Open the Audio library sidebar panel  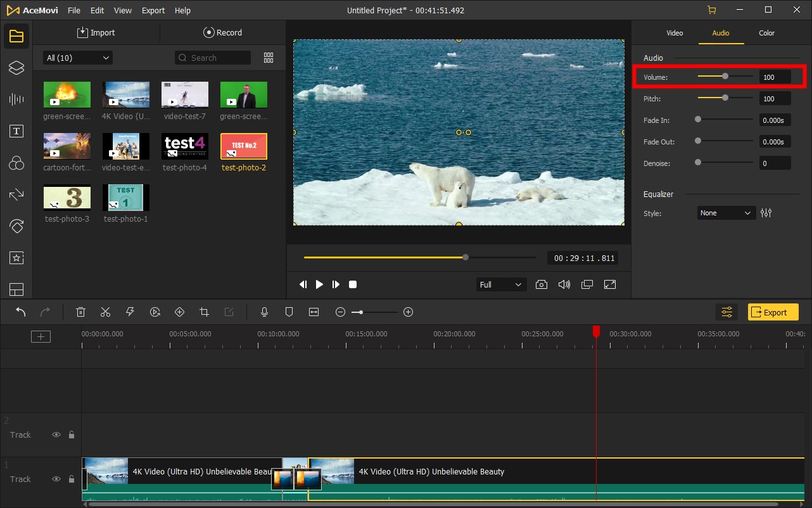pos(16,99)
